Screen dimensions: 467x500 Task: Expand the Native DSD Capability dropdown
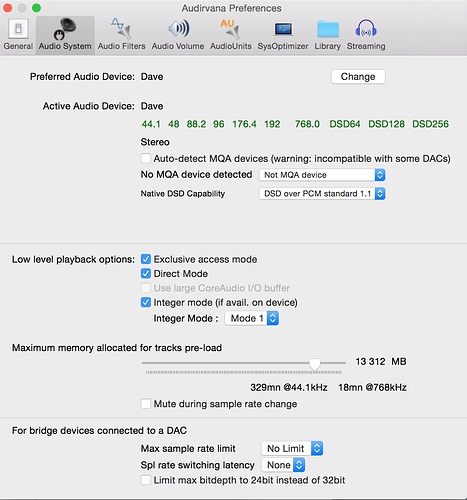[x=322, y=194]
